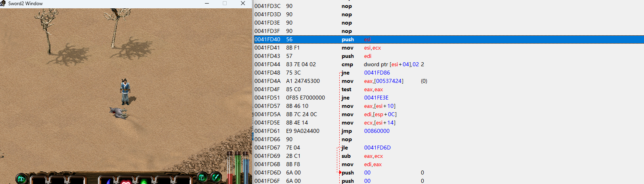The image size is (644, 184).
Task: Click address 0041FD48
Action: coord(267,73)
